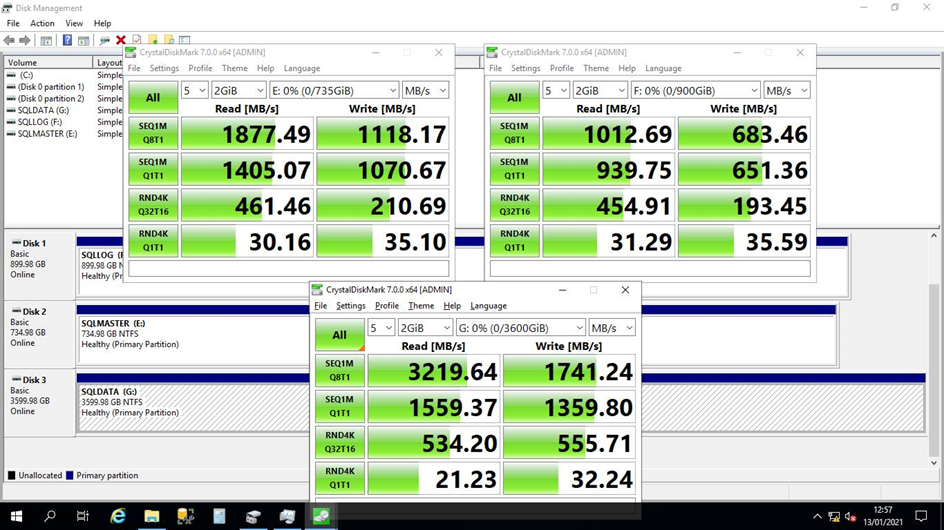Screen dimensions: 944x530
Task: Click the Windows Start button
Action: click(x=16, y=516)
